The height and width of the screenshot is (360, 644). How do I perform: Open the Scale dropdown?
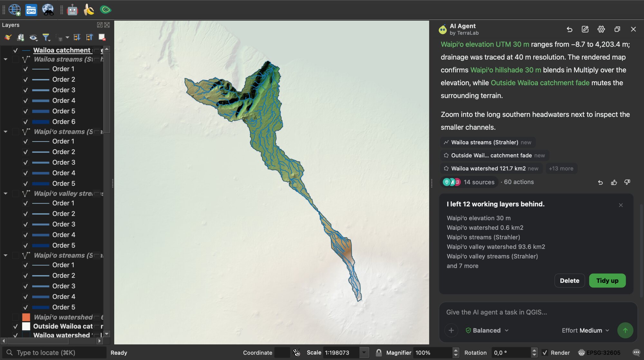(x=364, y=353)
